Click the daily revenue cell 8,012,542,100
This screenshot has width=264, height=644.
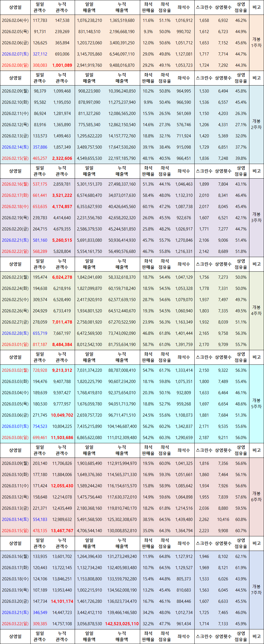(x=90, y=345)
